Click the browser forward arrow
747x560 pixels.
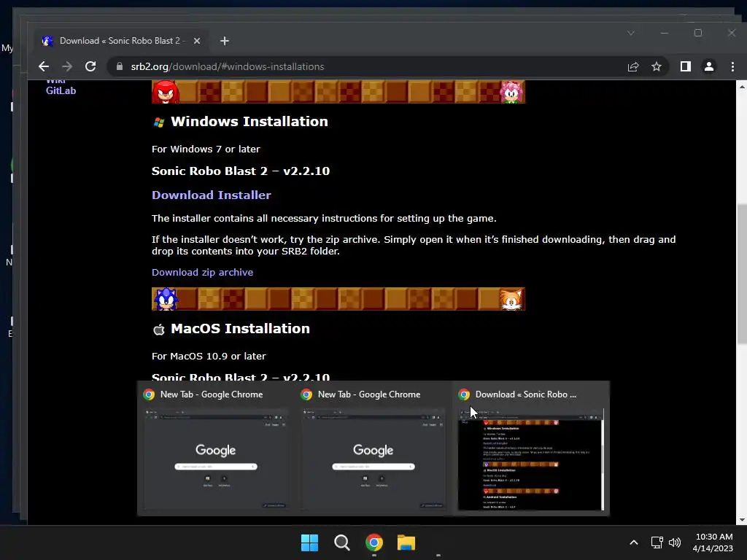click(67, 66)
